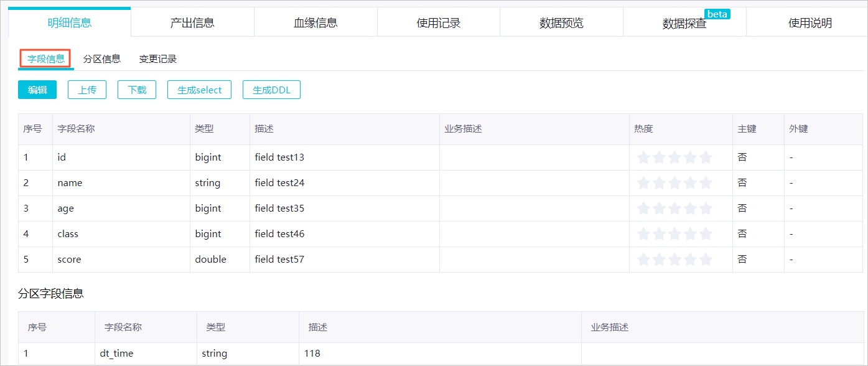Click description 'field test35'
This screenshot has width=868, height=366.
tap(279, 209)
